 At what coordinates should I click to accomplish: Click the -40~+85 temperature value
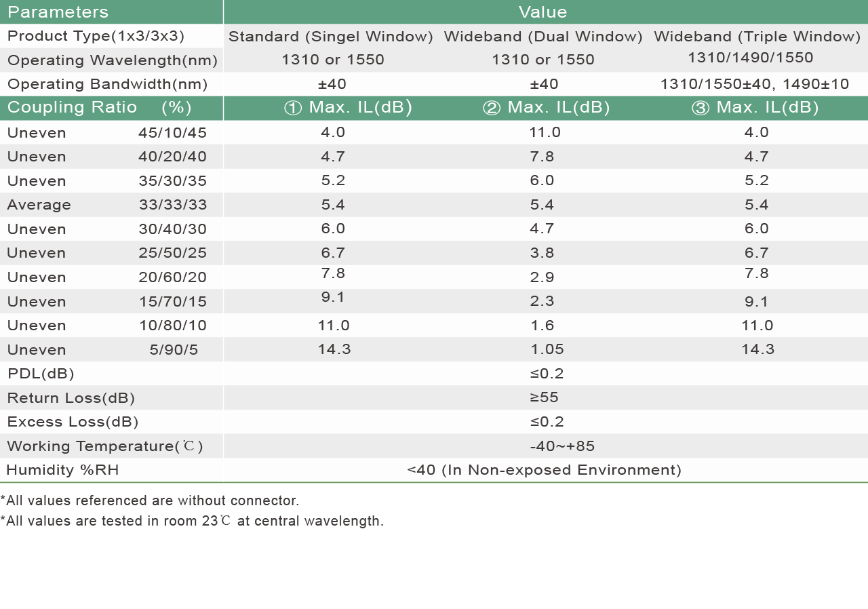coord(563,446)
